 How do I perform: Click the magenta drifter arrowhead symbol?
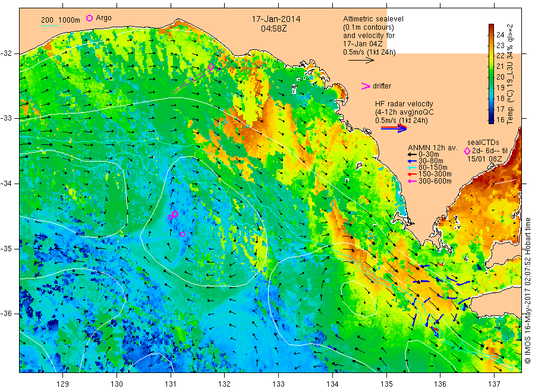pos(366,86)
